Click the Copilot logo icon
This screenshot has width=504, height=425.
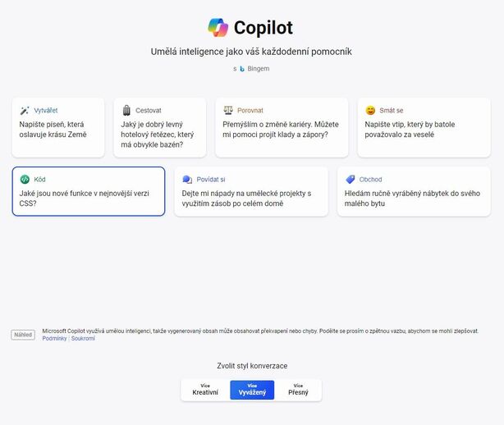click(218, 28)
